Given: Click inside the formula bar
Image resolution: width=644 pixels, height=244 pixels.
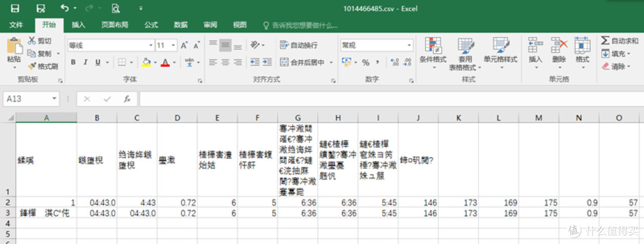Looking at the screenshot, I should click(391, 99).
